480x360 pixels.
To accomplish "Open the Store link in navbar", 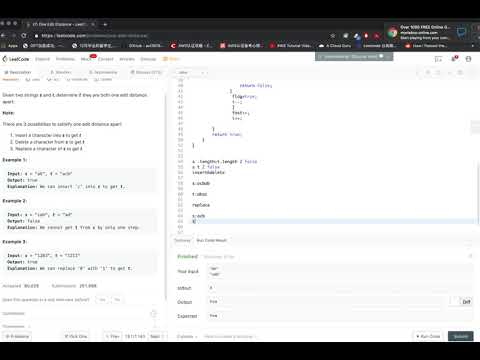I will [x=171, y=59].
